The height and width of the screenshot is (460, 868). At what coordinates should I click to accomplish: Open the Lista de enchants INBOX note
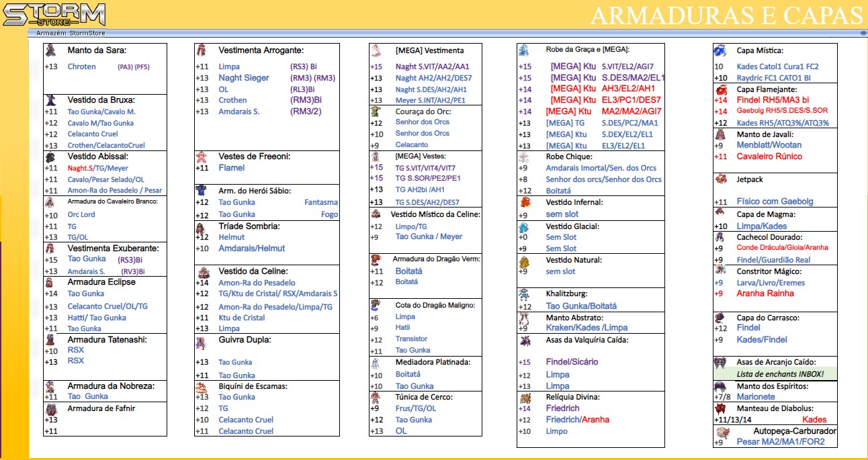click(779, 374)
